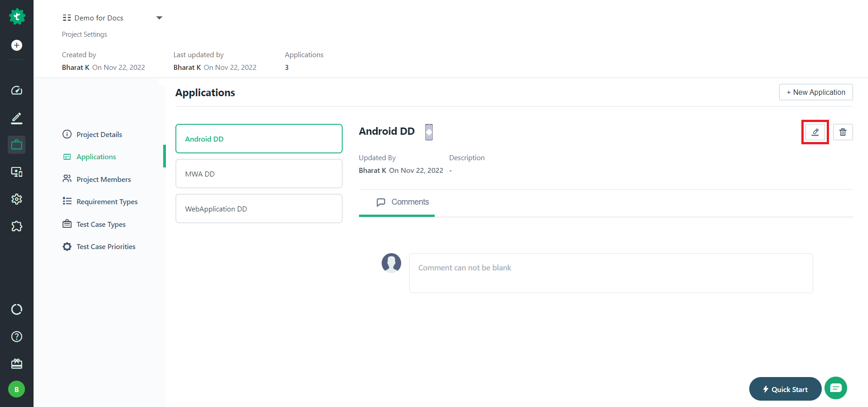Click the Quick Start button
This screenshot has width=868, height=407.
(785, 389)
